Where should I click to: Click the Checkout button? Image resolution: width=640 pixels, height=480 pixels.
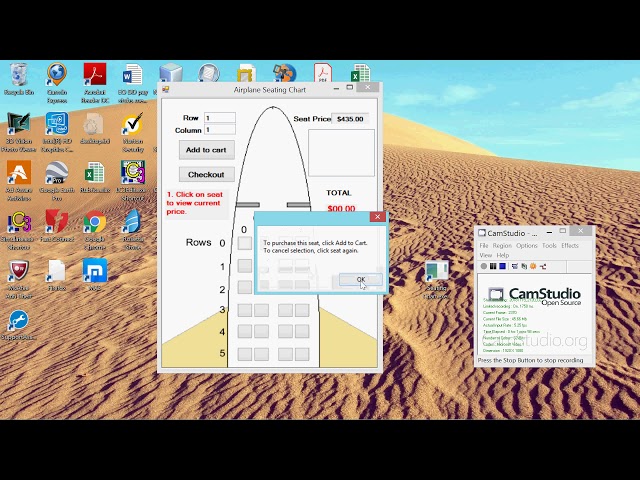coord(207,174)
